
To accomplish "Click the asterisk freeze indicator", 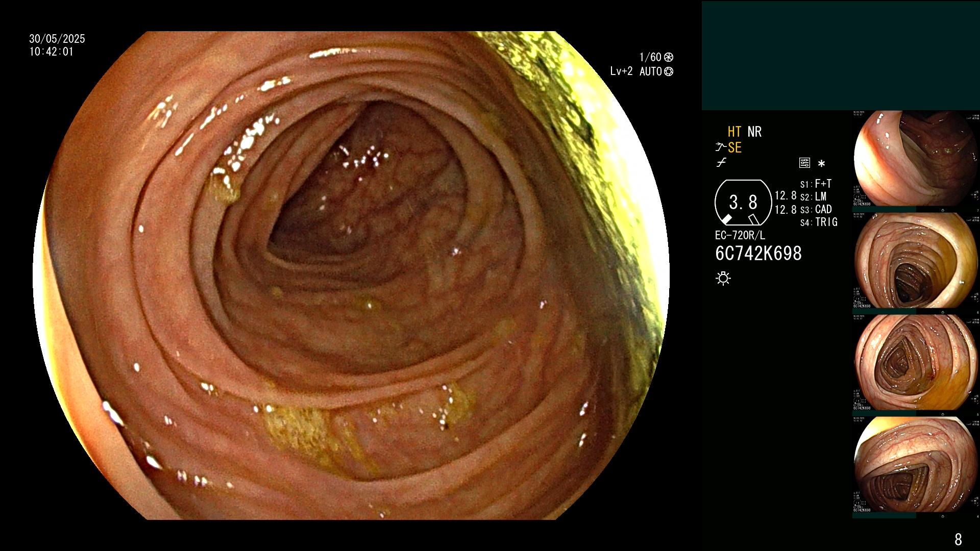I will [x=821, y=164].
